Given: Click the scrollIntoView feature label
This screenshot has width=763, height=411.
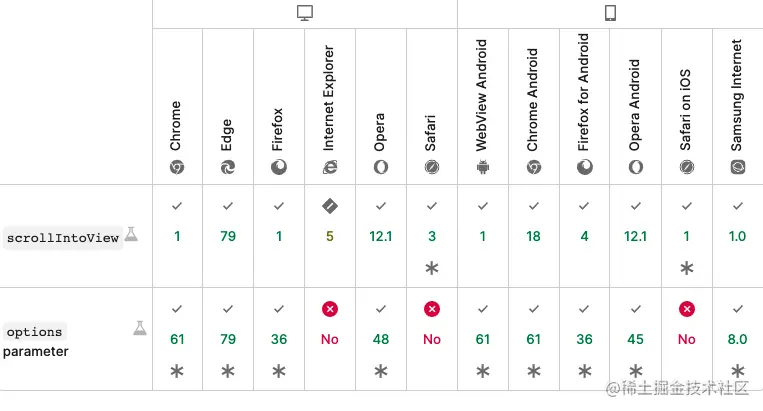Looking at the screenshot, I should point(63,238).
